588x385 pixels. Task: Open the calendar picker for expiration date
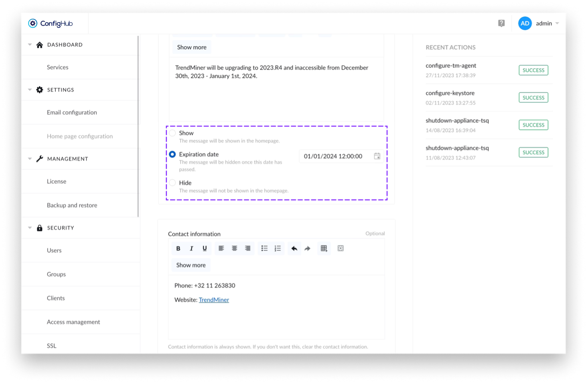click(x=377, y=156)
